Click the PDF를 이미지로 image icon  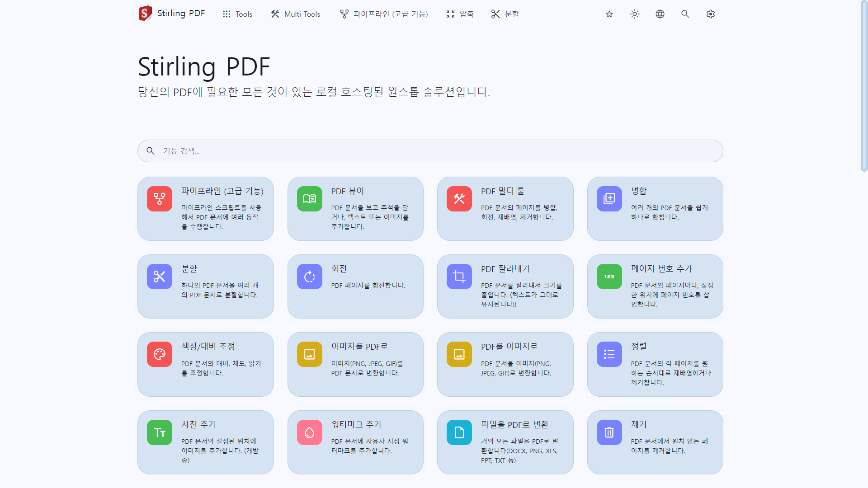pos(459,354)
